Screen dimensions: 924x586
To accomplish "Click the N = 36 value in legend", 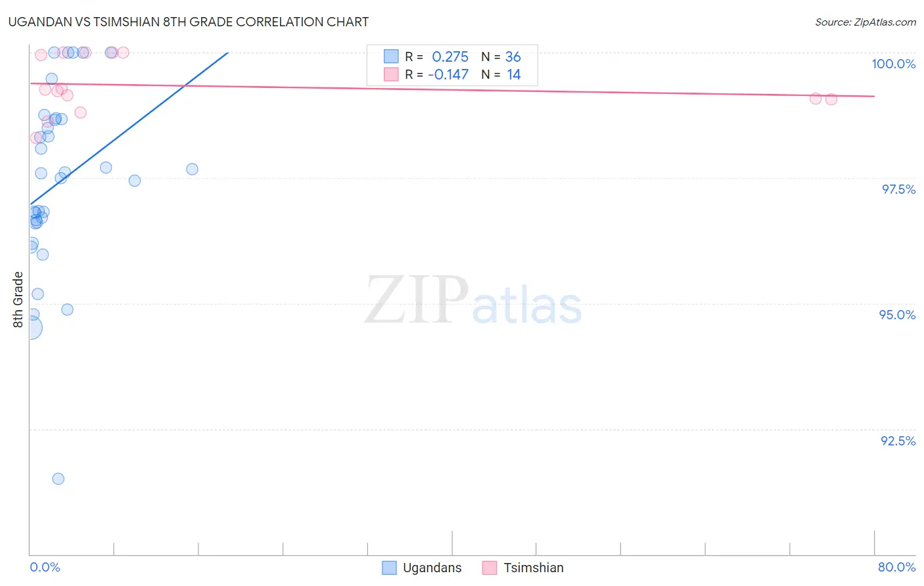I will 501,56.
